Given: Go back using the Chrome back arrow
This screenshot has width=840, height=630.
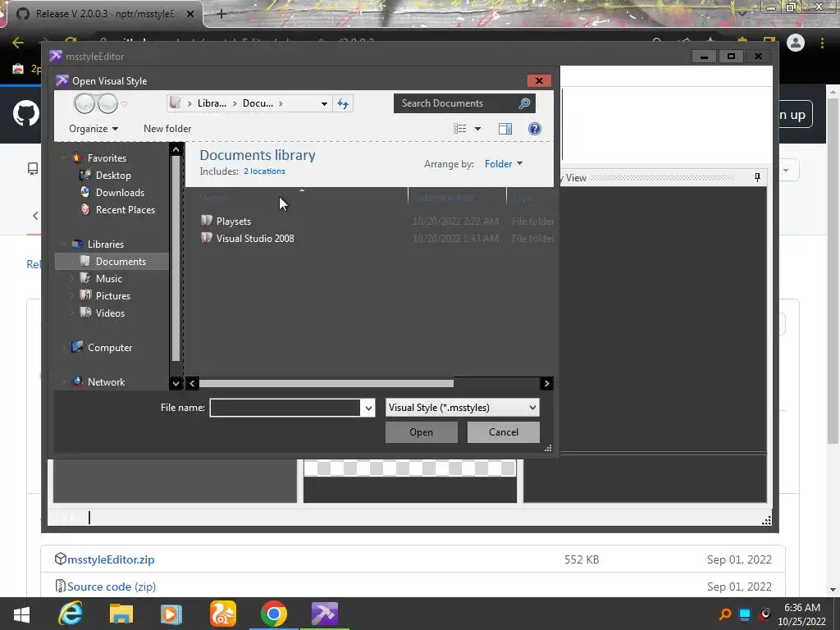Looking at the screenshot, I should (18, 43).
